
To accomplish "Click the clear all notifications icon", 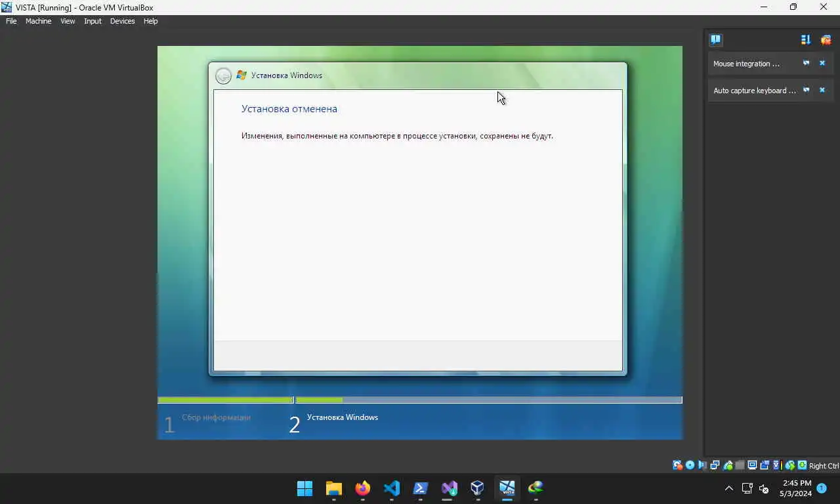I will (826, 39).
